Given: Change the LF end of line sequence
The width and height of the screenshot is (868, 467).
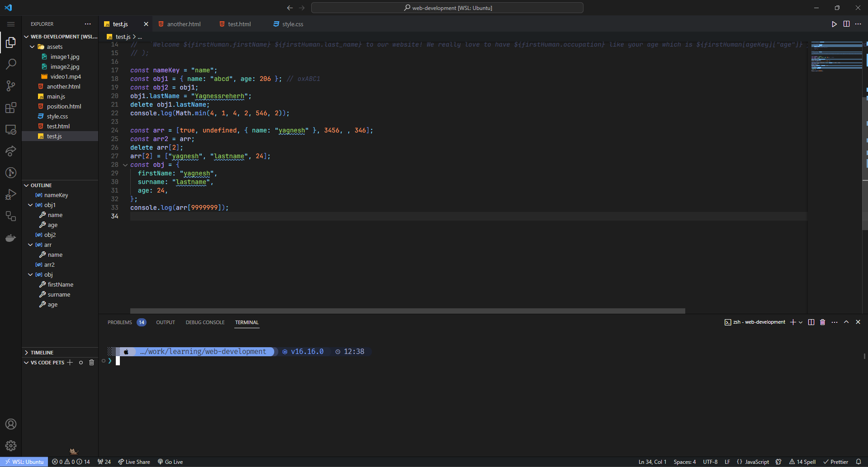Looking at the screenshot, I should (x=727, y=462).
